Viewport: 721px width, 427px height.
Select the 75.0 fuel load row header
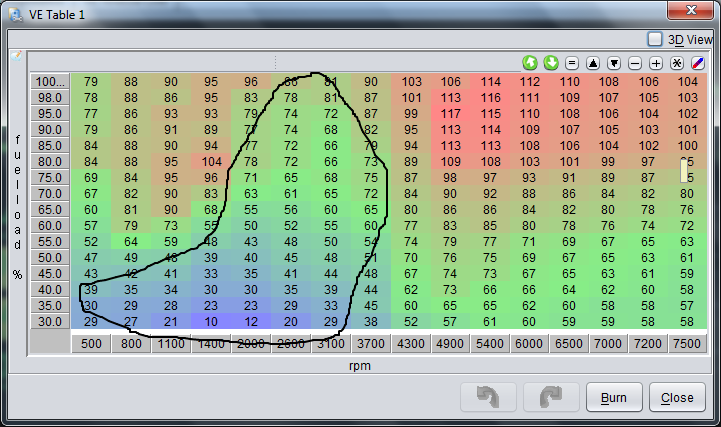click(50, 177)
